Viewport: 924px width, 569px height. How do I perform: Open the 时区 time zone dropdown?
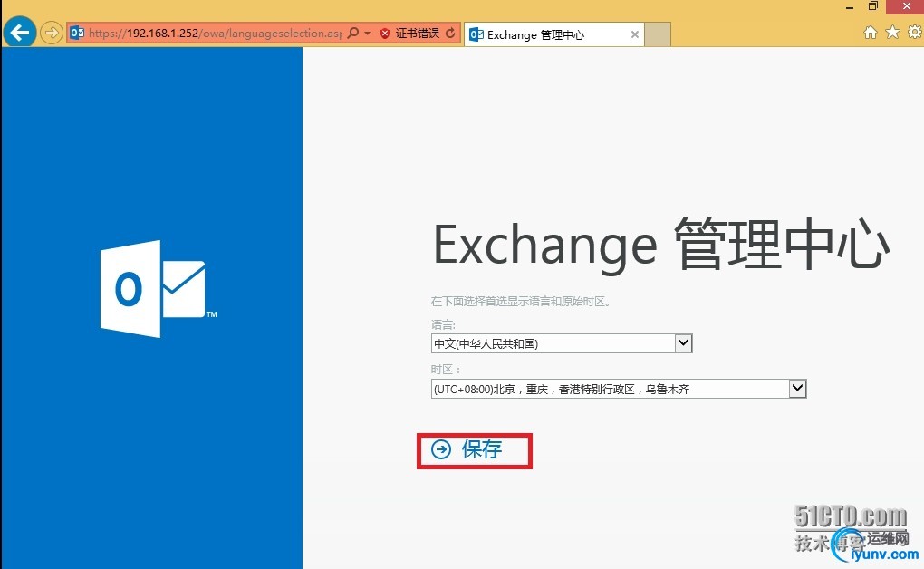pos(619,389)
